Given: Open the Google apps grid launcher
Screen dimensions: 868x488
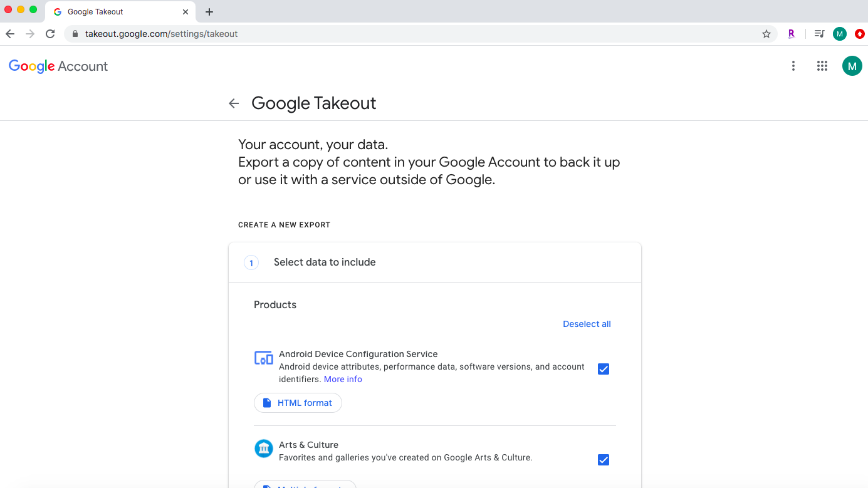Looking at the screenshot, I should click(822, 66).
